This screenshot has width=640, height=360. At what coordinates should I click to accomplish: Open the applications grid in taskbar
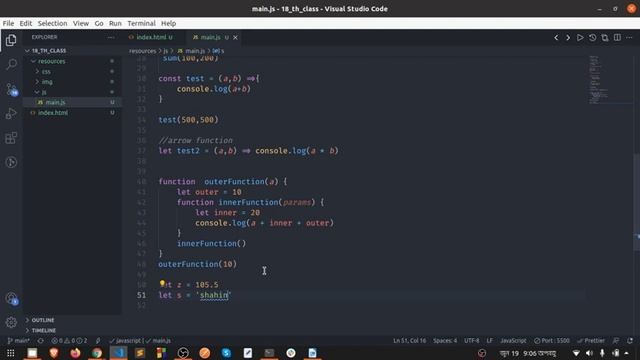pyautogui.click(x=11, y=353)
